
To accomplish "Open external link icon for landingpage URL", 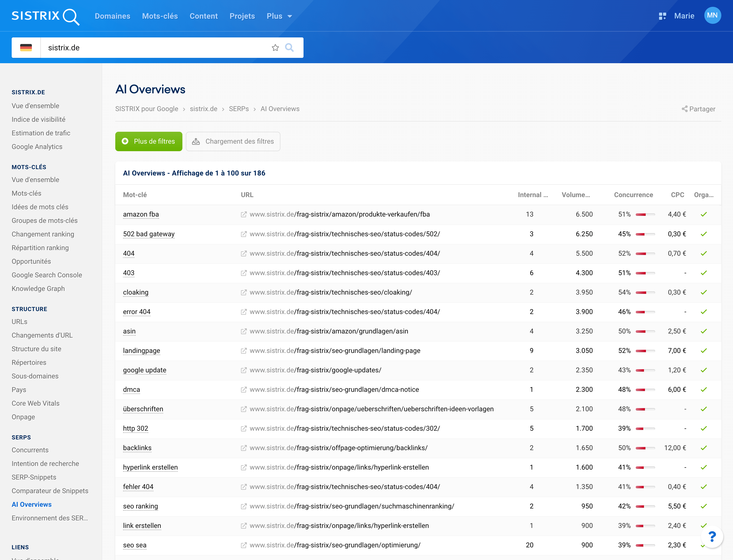I will pos(244,351).
